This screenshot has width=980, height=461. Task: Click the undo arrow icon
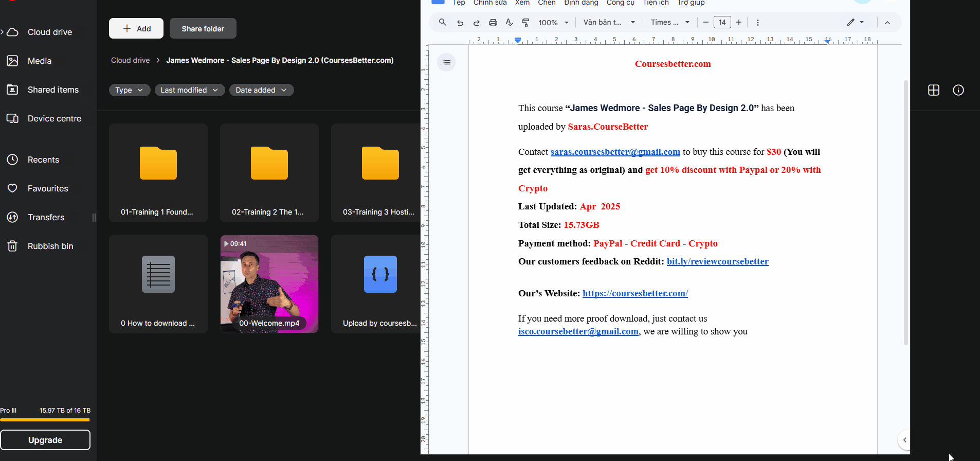[x=460, y=23]
